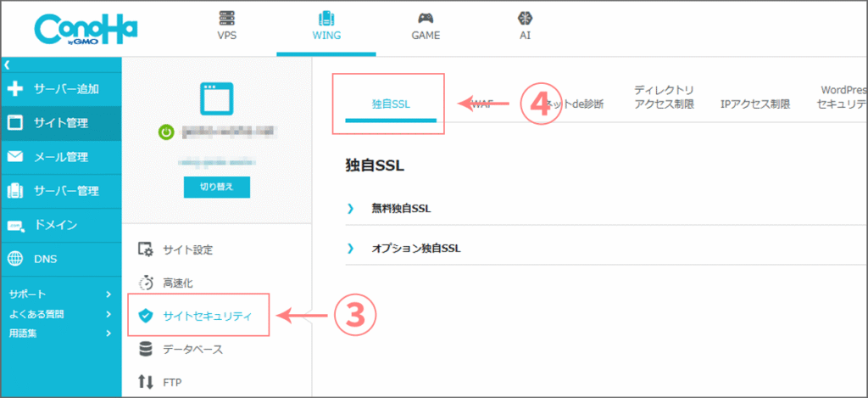Click the globe icon beside DNS
This screenshot has width=868, height=398.
(16, 259)
